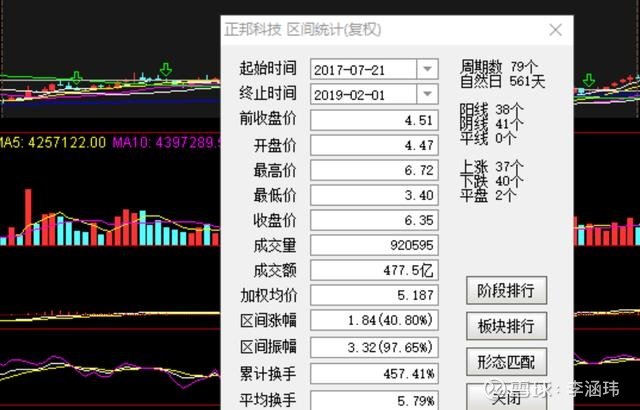Click the 形态匹配 button

tap(506, 362)
